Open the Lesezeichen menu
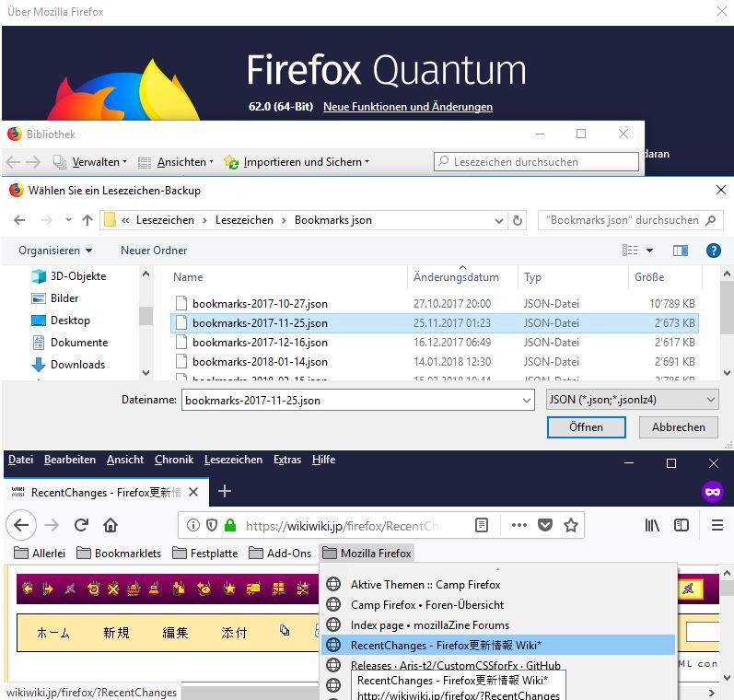The image size is (734, 700). tap(233, 460)
